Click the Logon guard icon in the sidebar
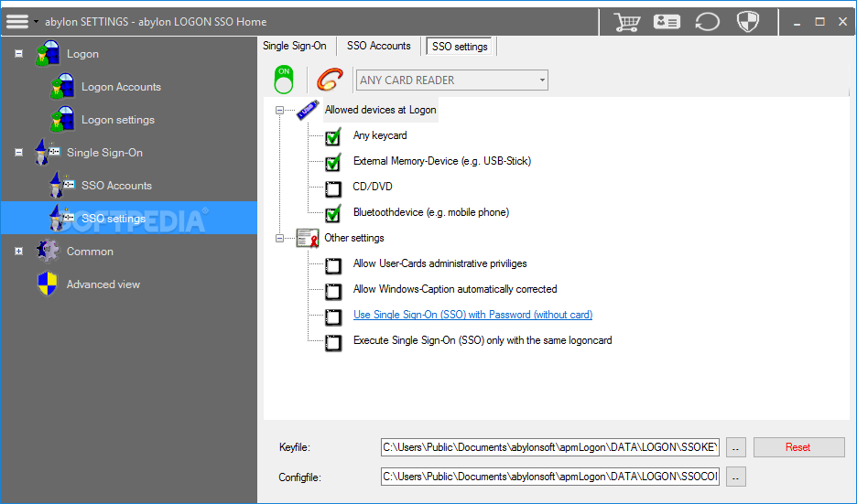 pyautogui.click(x=48, y=54)
